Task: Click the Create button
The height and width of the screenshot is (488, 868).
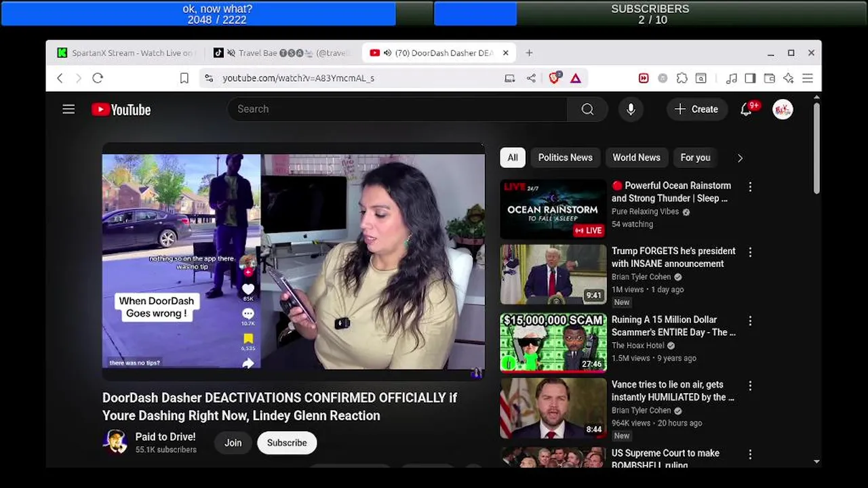Action: (696, 109)
